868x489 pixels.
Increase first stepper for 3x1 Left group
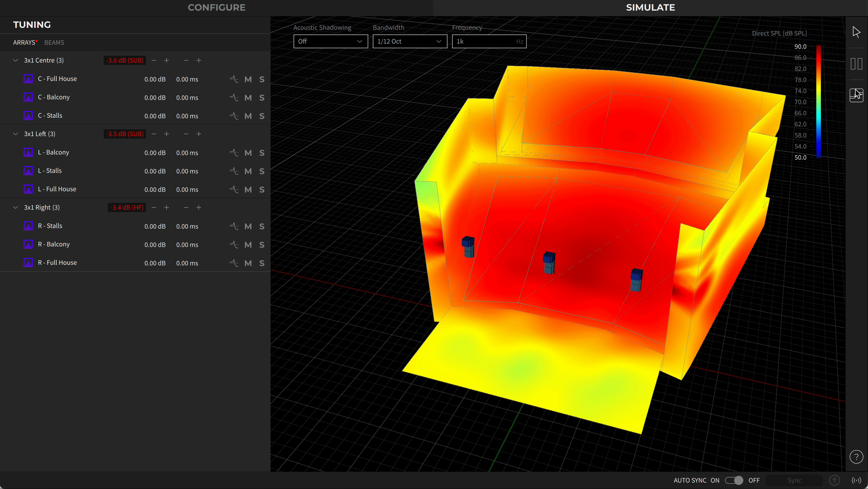tap(167, 134)
